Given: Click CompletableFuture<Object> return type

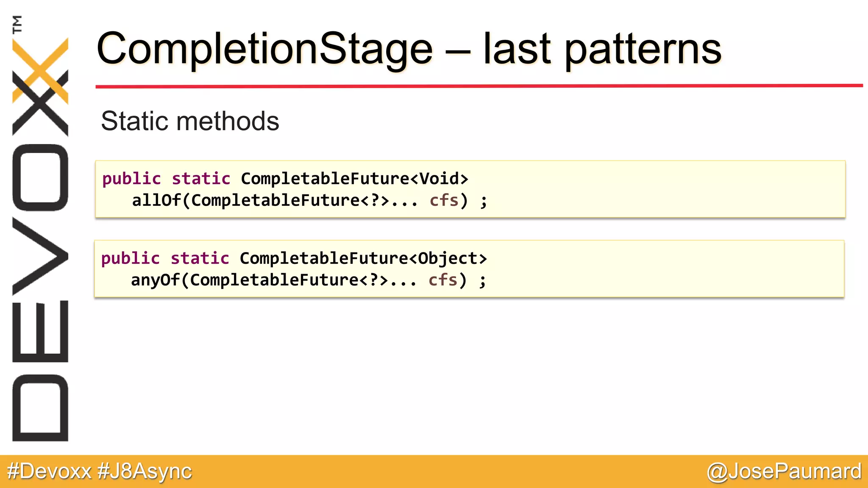Looking at the screenshot, I should pos(363,258).
